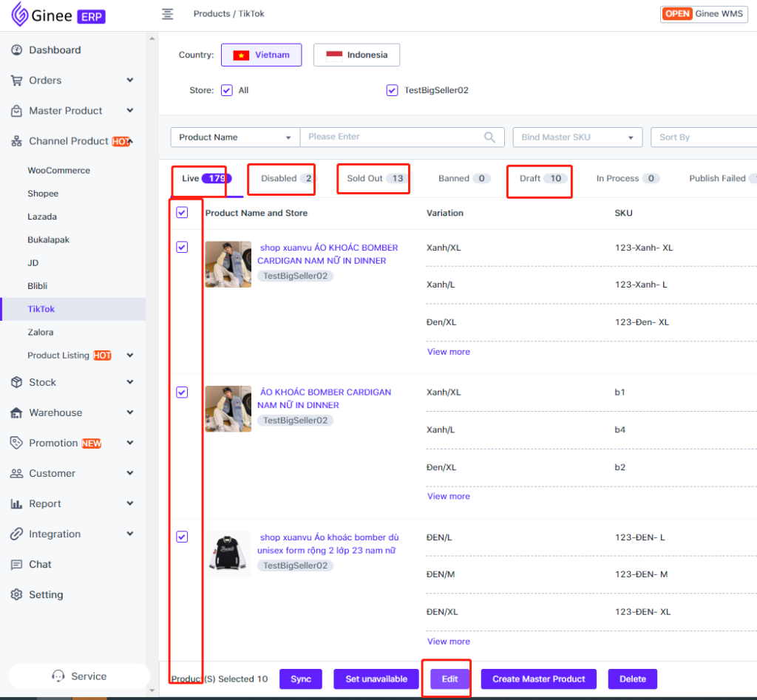Toggle the All stores checkbox
Viewport: 757px width, 700px height.
point(227,90)
